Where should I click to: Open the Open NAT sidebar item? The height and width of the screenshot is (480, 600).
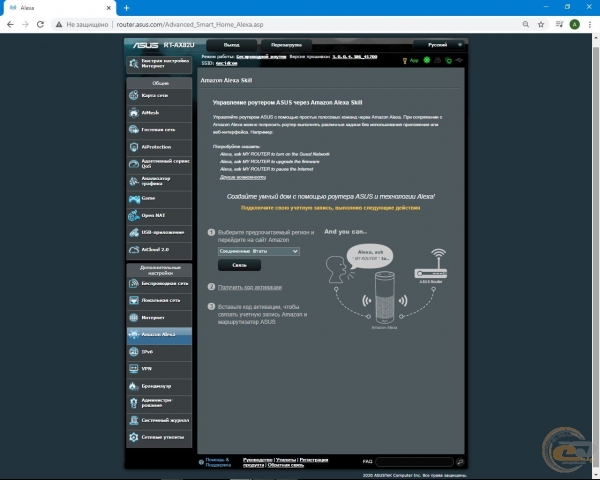click(159, 216)
